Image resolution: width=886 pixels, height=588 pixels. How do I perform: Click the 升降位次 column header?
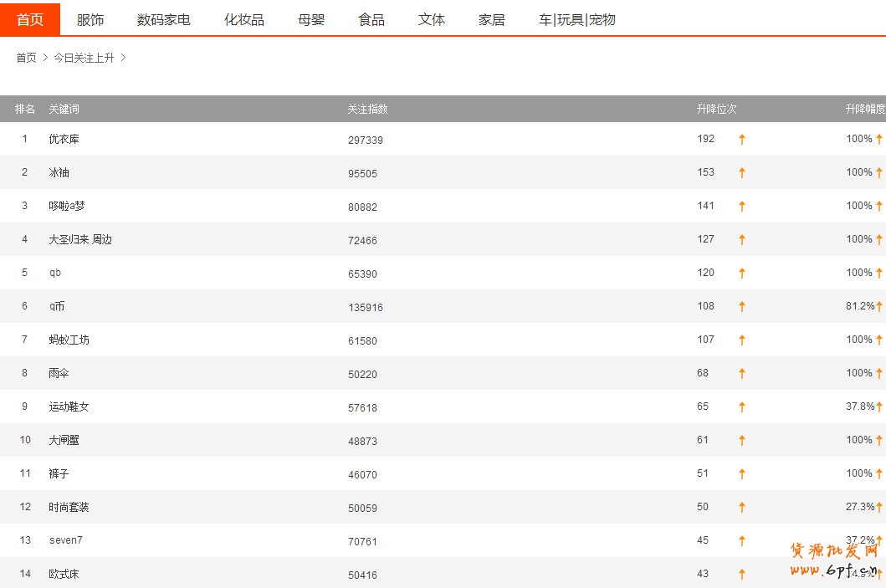coord(716,109)
